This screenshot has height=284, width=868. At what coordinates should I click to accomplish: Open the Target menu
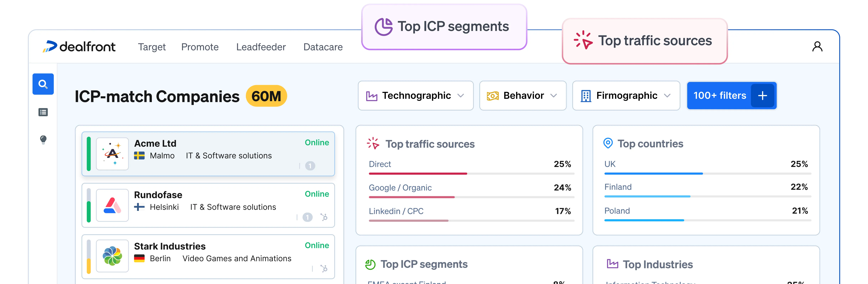coord(152,47)
